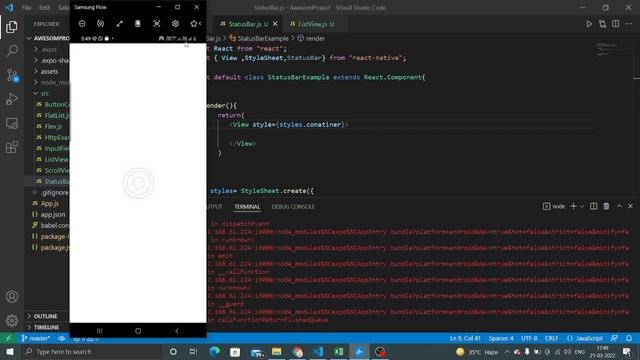640x360 pixels.
Task: Open the Edit menu
Action: point(44,8)
